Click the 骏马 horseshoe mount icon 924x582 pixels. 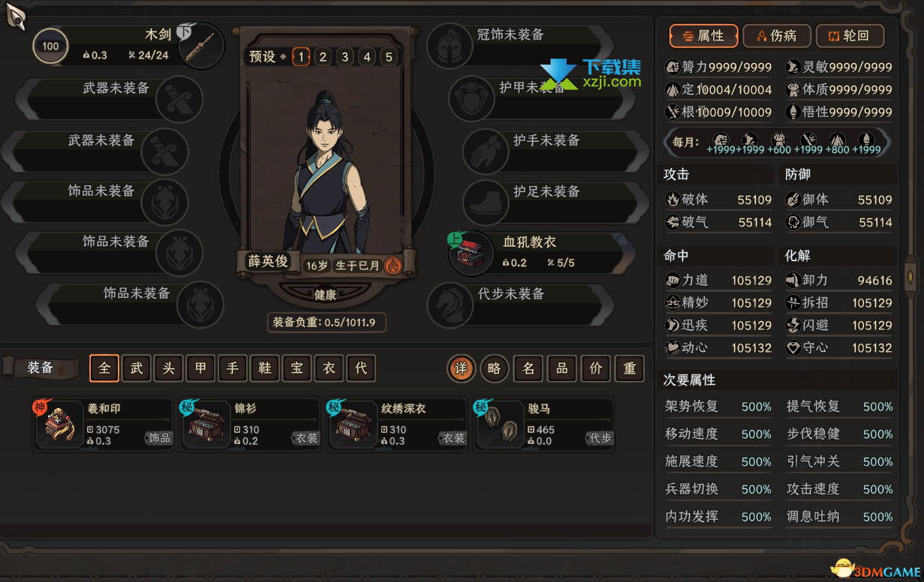click(x=499, y=424)
